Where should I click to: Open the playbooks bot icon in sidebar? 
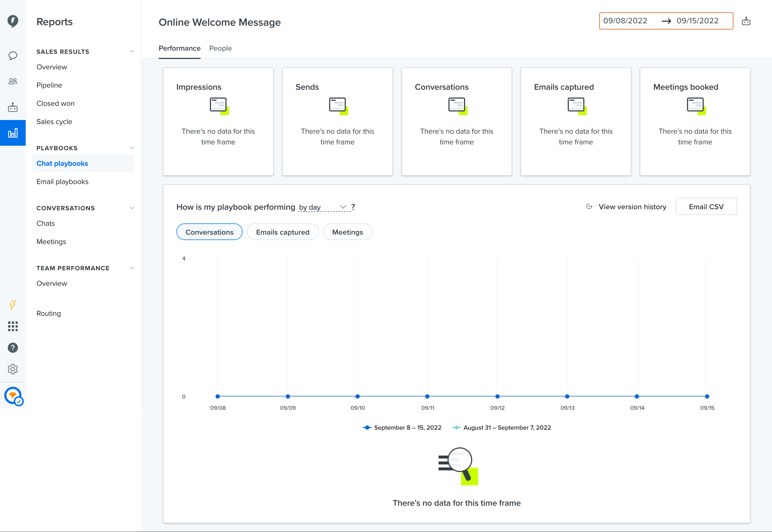tap(13, 107)
